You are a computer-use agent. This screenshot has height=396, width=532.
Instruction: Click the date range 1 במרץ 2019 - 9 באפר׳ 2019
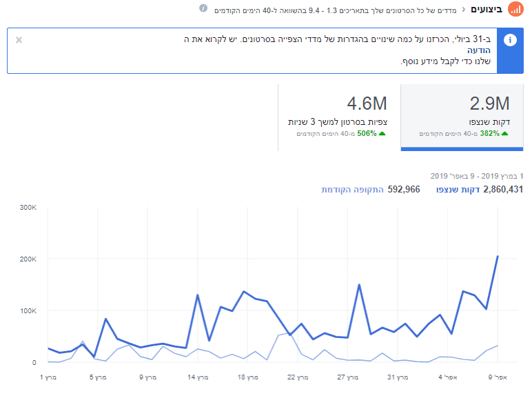477,175
